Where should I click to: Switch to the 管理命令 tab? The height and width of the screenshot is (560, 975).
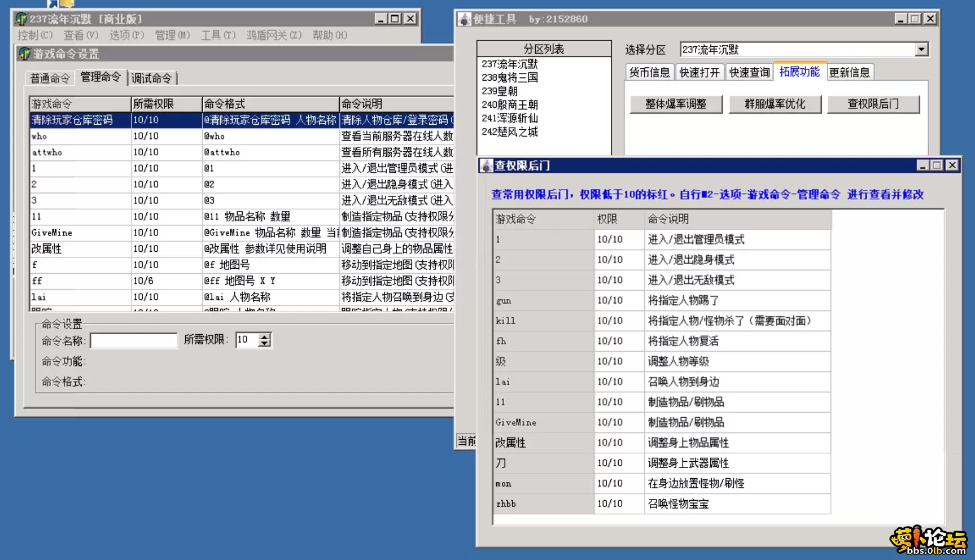pyautogui.click(x=100, y=77)
